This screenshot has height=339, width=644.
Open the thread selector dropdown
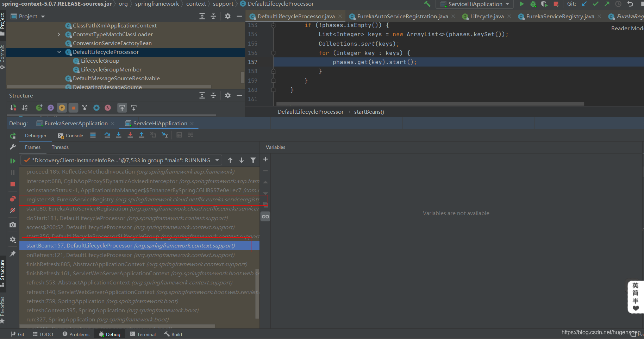coord(121,160)
